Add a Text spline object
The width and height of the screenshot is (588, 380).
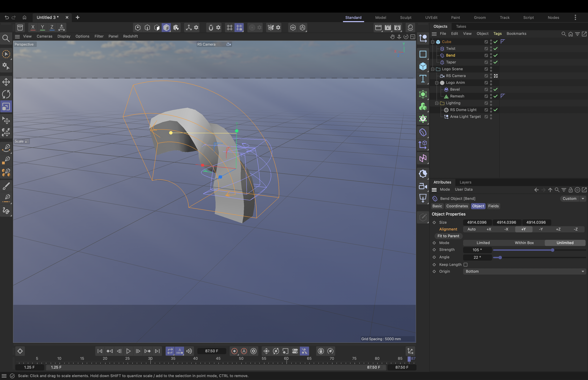[x=423, y=78]
